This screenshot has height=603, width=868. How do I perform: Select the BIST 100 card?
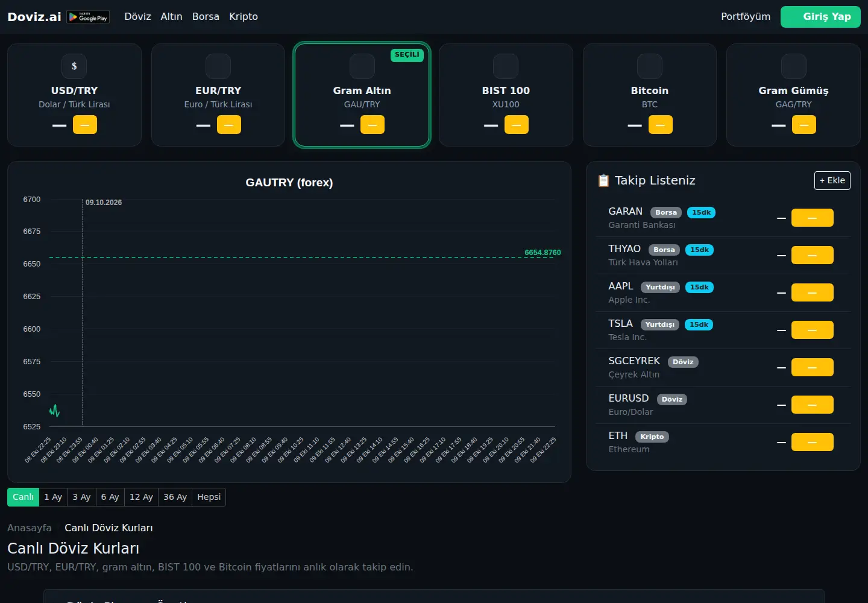[506, 95]
